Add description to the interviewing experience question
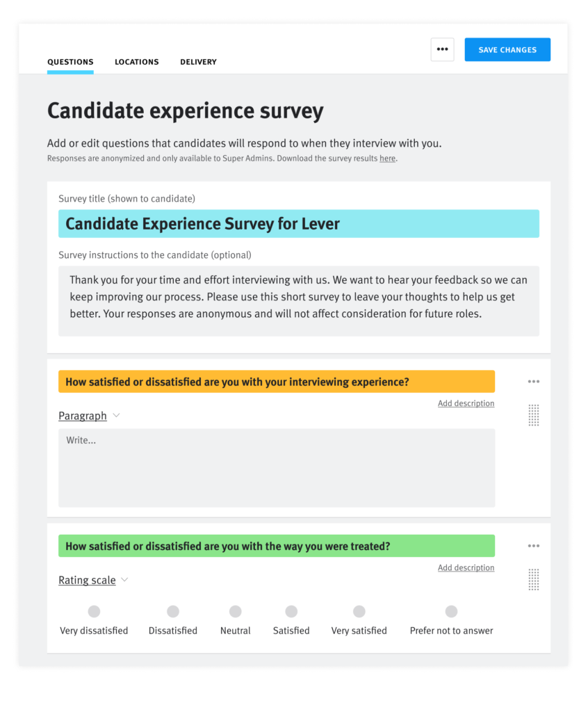The image size is (588, 712). tap(466, 403)
